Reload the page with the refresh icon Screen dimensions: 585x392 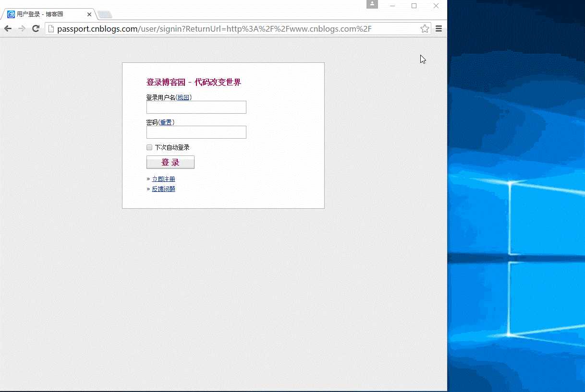point(36,29)
